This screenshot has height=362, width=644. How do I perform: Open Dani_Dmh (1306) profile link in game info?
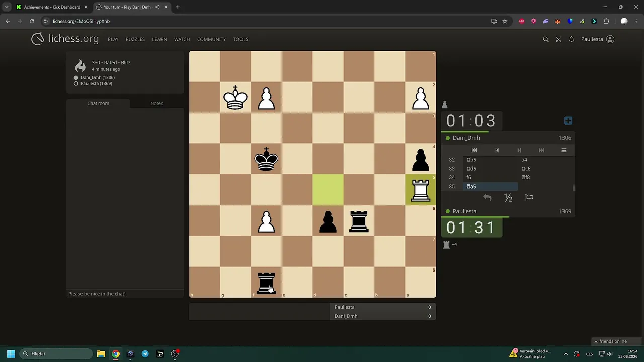pyautogui.click(x=98, y=77)
